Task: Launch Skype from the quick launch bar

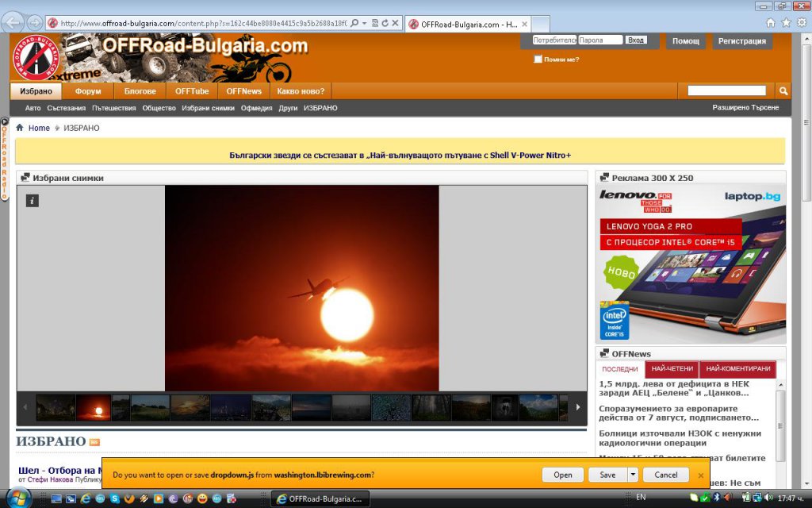Action: point(114,498)
